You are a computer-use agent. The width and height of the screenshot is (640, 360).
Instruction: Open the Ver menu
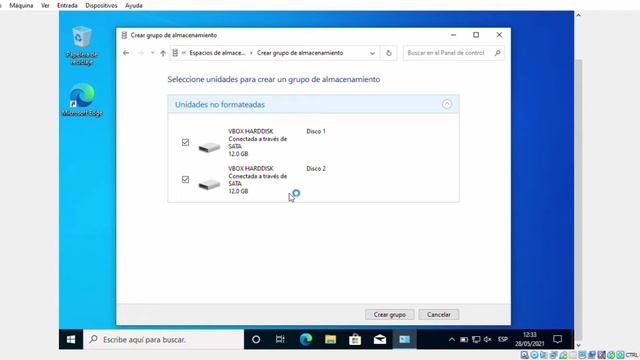click(x=45, y=5)
